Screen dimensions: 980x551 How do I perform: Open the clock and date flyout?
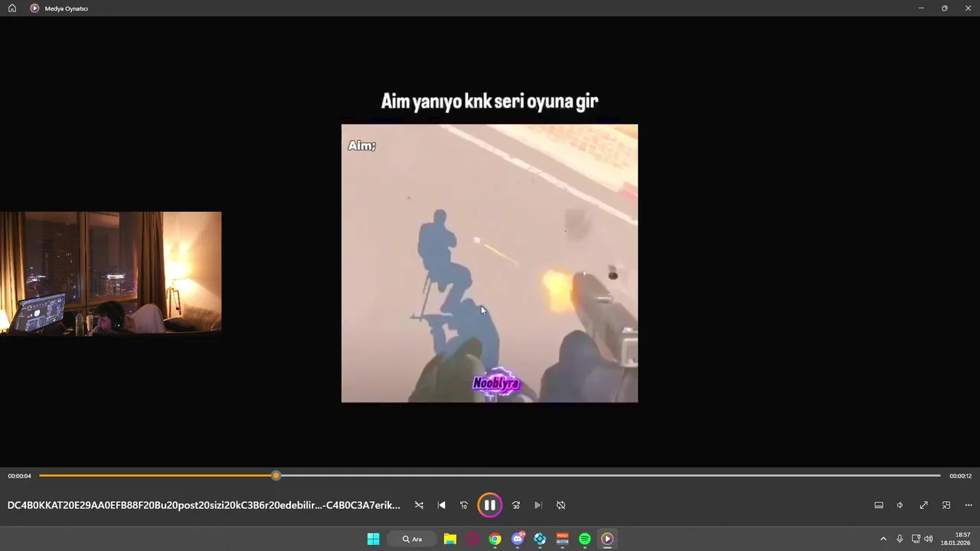click(x=957, y=539)
